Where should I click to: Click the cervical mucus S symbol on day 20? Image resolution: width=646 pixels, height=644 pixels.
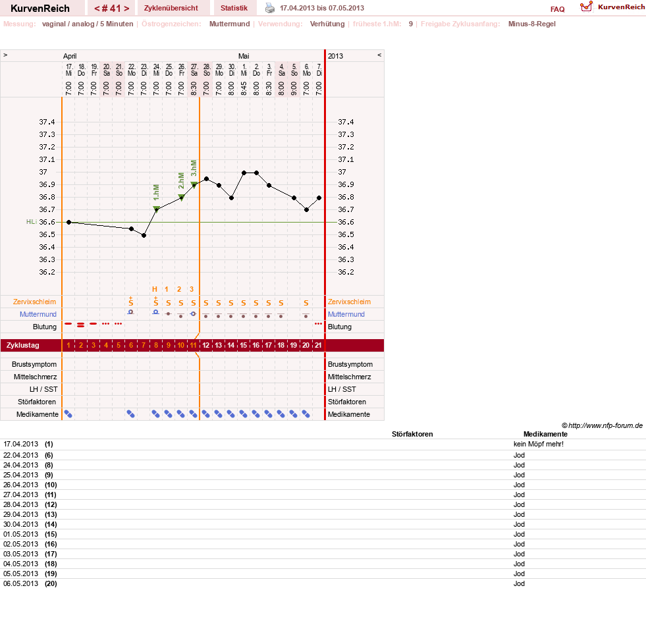point(306,303)
